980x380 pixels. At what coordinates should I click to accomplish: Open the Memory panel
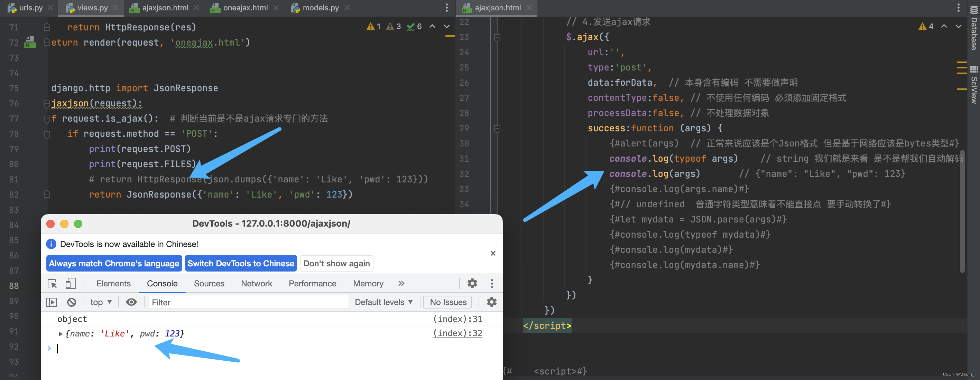click(368, 284)
